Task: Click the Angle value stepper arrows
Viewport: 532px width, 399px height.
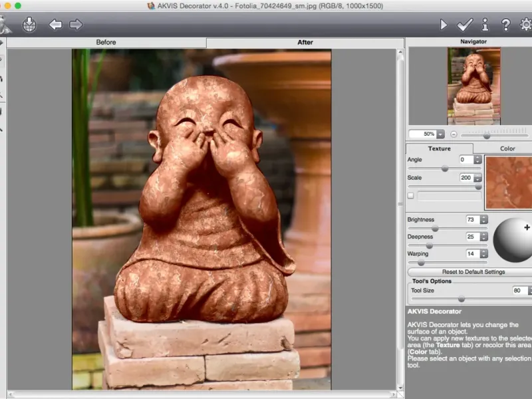Action: point(478,160)
